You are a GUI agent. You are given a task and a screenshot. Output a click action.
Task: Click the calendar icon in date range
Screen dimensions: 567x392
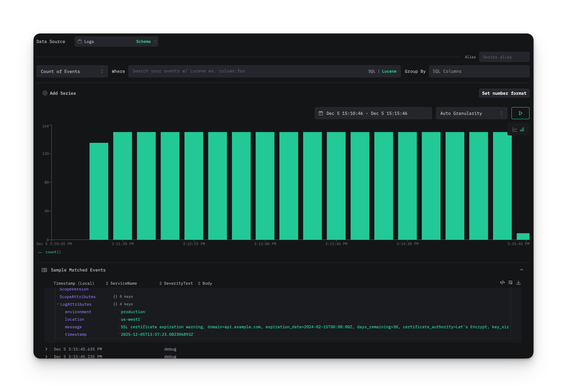click(321, 113)
